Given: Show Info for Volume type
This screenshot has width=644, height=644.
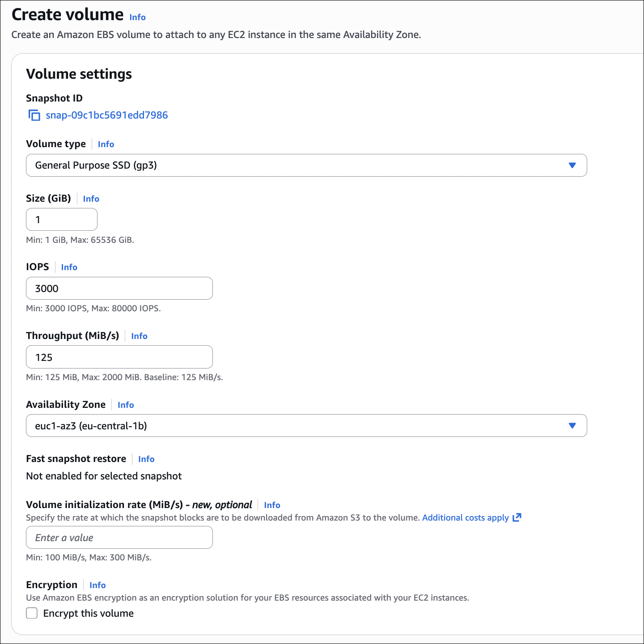Looking at the screenshot, I should 106,144.
